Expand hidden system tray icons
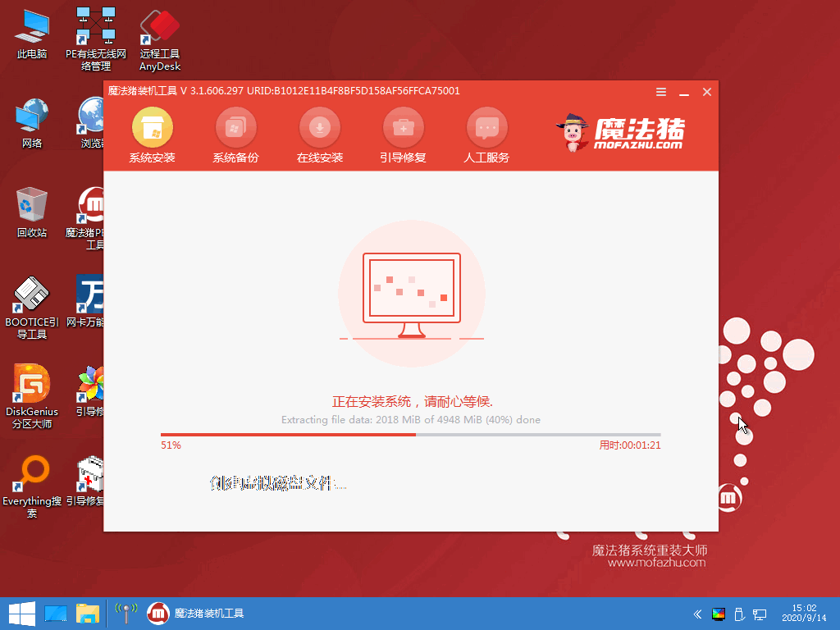The width and height of the screenshot is (840, 630). 697,614
